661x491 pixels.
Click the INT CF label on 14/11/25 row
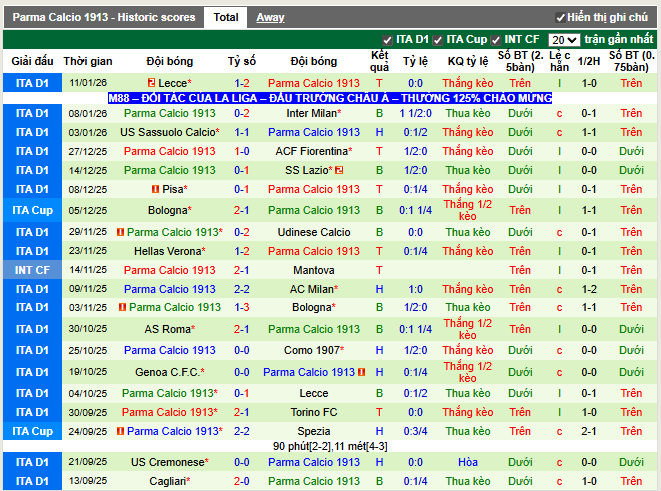(32, 270)
